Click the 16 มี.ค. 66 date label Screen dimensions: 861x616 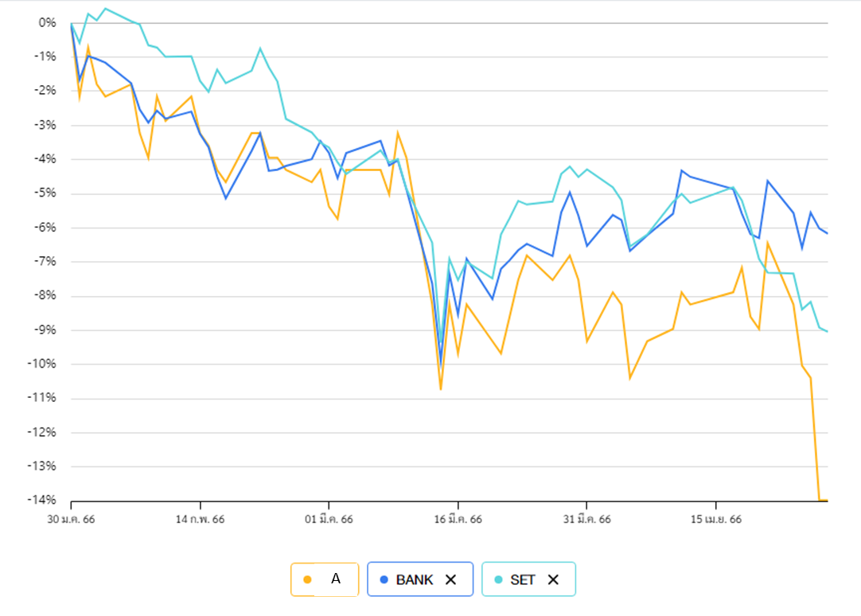(458, 520)
